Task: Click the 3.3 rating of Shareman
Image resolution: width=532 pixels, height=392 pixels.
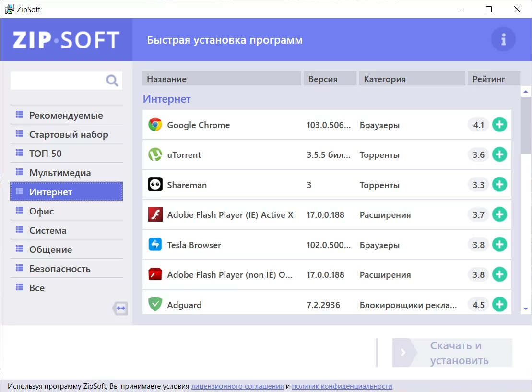Action: click(x=478, y=185)
